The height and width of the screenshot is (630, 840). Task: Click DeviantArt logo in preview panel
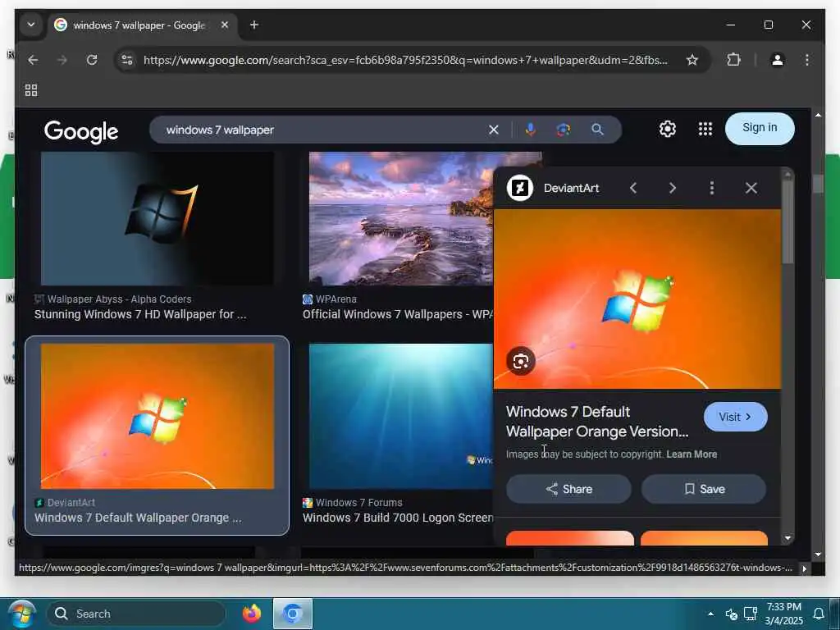pyautogui.click(x=519, y=188)
